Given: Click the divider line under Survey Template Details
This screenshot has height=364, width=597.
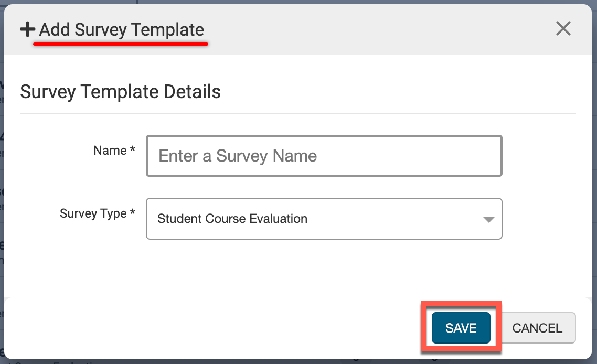Looking at the screenshot, I should (297, 113).
